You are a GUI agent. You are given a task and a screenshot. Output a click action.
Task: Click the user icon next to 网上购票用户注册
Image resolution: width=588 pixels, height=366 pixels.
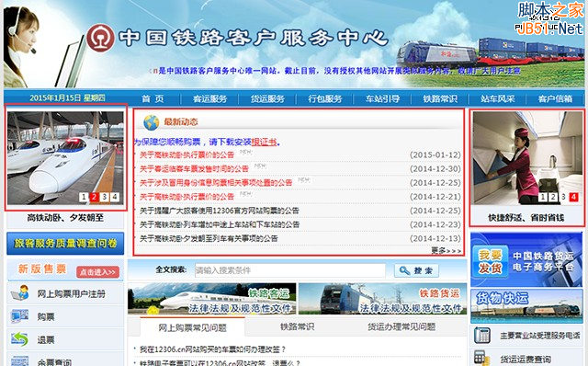20,292
